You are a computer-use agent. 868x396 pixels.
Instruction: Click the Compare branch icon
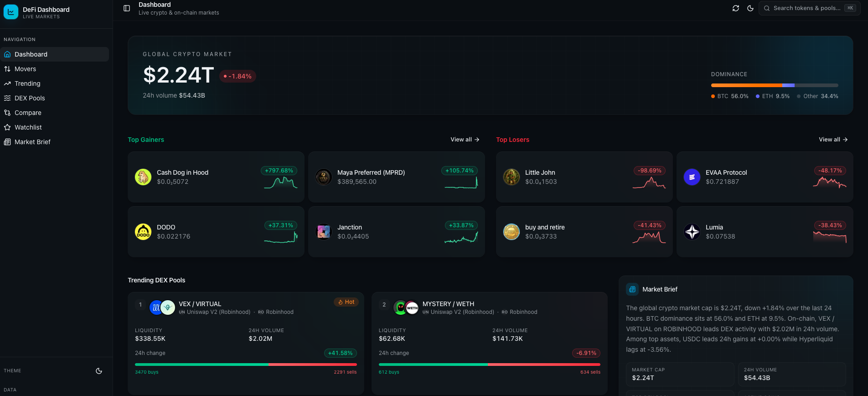point(7,113)
